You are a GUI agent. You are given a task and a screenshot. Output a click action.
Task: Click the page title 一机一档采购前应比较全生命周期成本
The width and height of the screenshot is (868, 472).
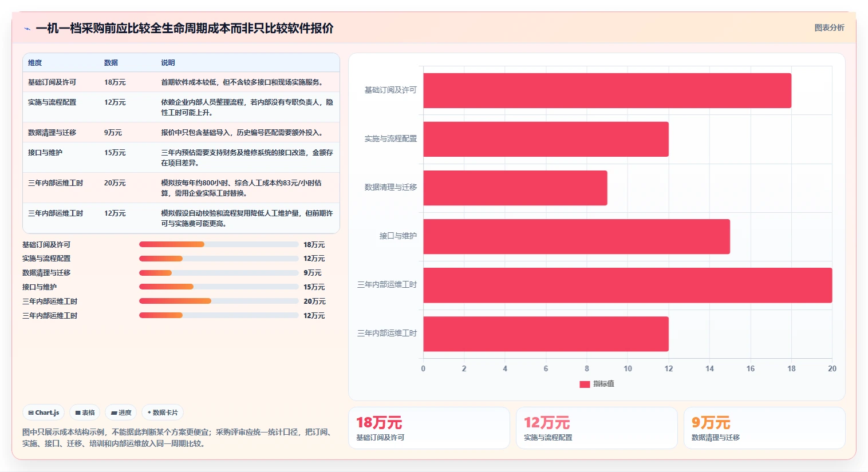click(x=184, y=29)
